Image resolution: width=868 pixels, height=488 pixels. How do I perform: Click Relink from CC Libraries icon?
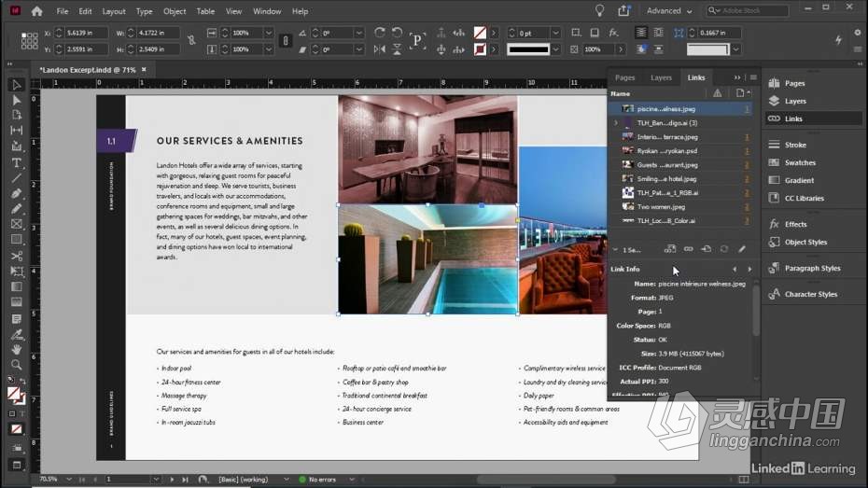(670, 249)
